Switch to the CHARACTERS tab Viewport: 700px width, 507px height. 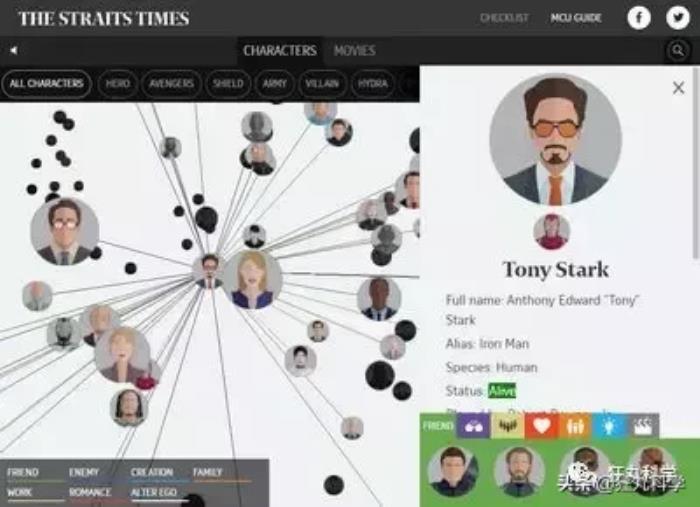(x=280, y=50)
